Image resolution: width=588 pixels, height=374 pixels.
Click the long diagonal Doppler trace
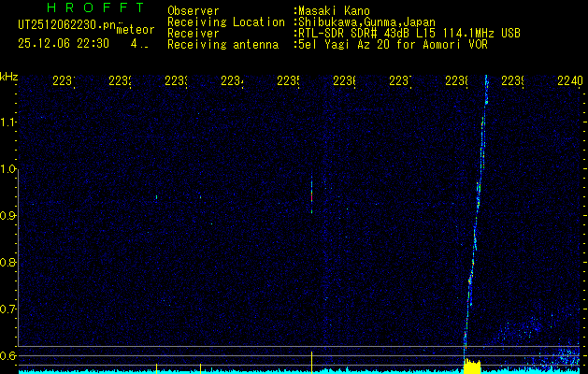pos(476,218)
